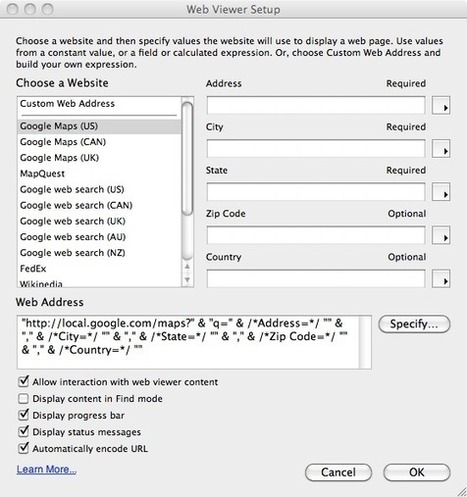Click the website list scroll up arrow

[x=187, y=267]
